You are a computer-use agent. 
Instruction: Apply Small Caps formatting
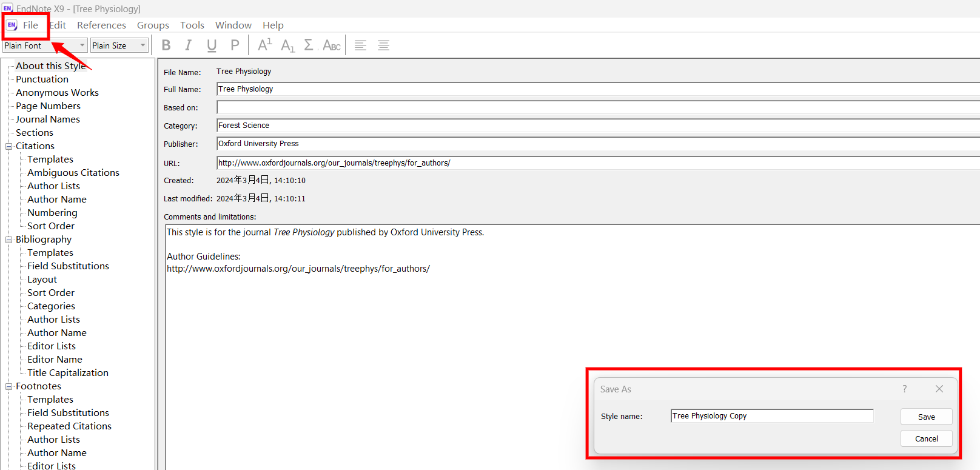(x=332, y=45)
